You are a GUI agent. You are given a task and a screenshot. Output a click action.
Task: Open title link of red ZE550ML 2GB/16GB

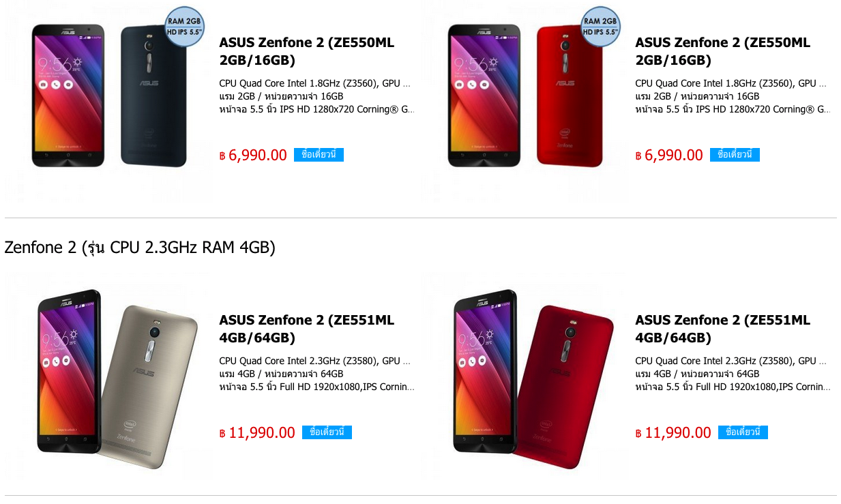(x=723, y=51)
